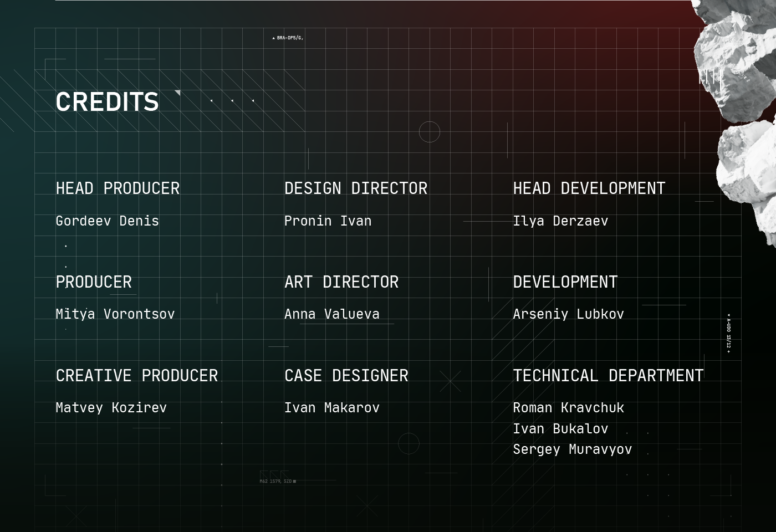Image resolution: width=776 pixels, height=532 pixels.
Task: Click the BRA-DP5/G label at the top
Action: click(x=289, y=38)
